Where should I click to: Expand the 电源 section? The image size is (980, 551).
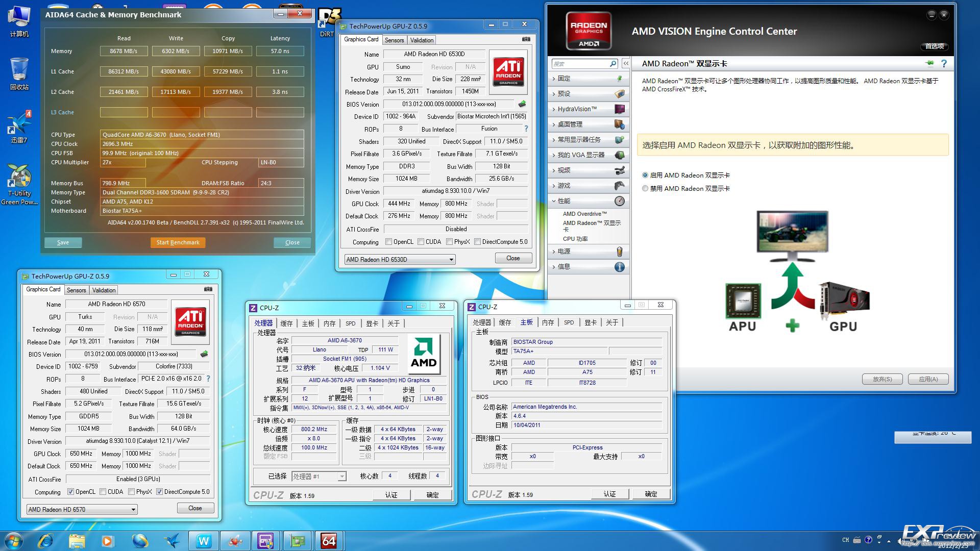coord(589,252)
